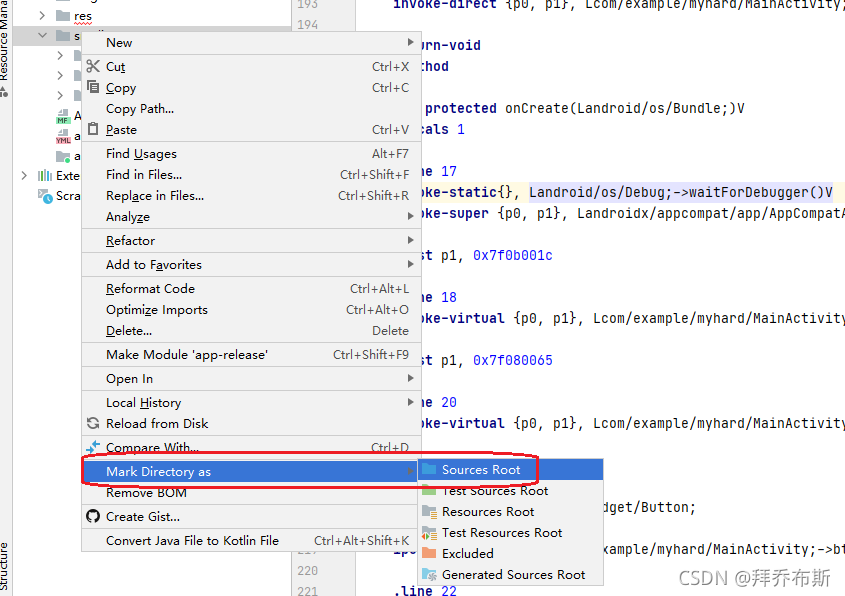Click the External Libraries bar-chart icon
Viewport: 845px width, 596px height.
[45, 176]
